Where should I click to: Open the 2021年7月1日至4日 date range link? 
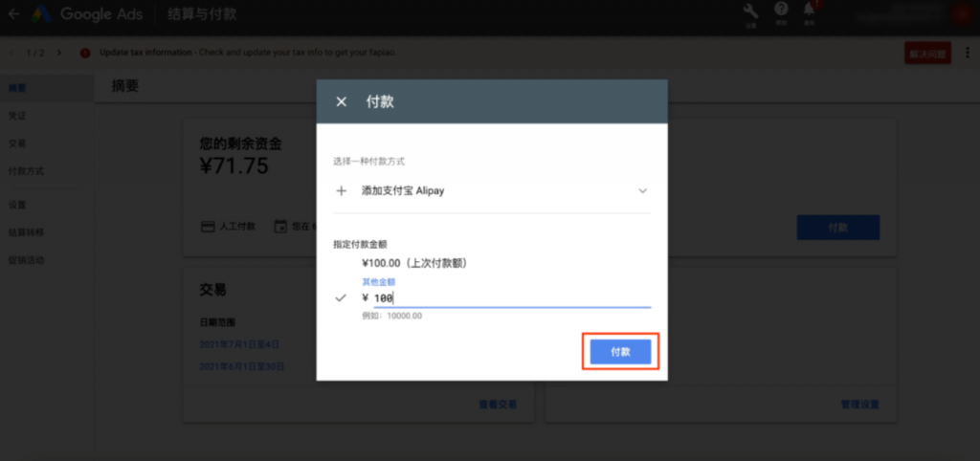(x=238, y=344)
